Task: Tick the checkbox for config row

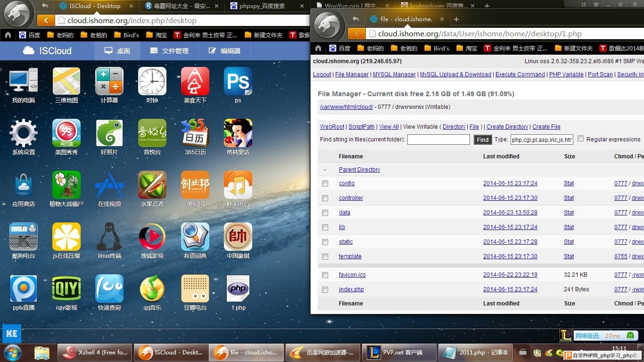Action: (325, 184)
